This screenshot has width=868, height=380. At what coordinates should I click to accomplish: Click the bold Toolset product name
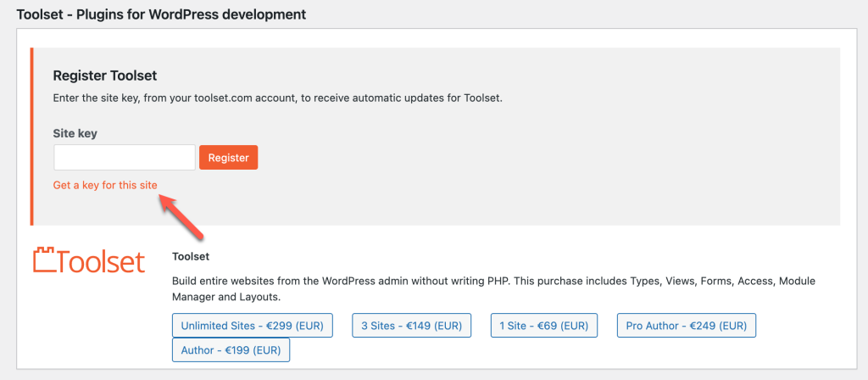point(191,256)
